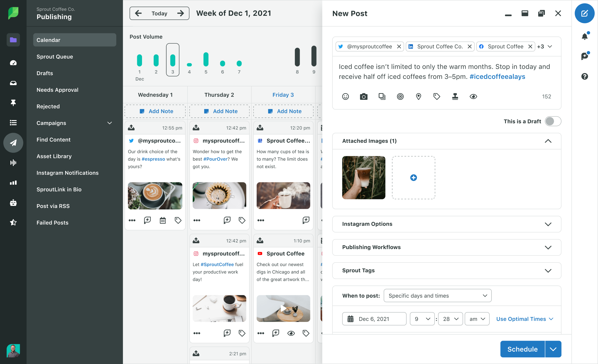Click the eye preview icon in composer
598x364 pixels.
coord(473,96)
